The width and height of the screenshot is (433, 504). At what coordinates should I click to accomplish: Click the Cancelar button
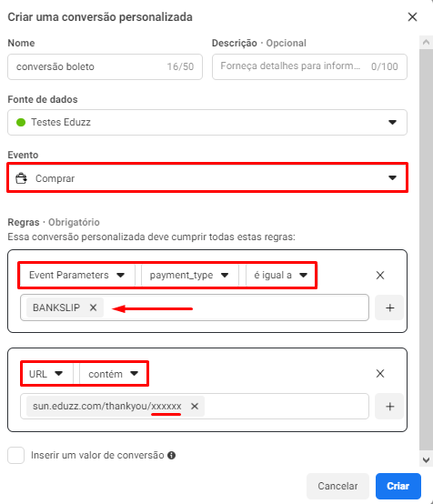point(337,486)
